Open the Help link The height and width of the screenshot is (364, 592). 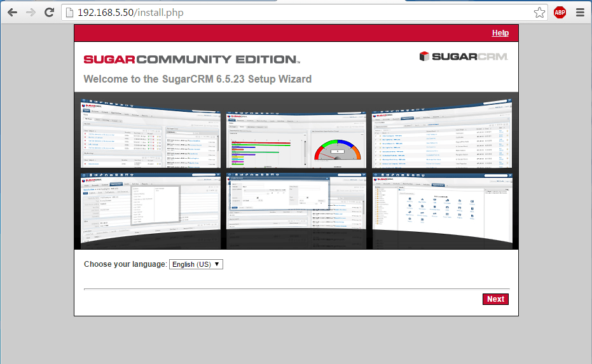[x=500, y=33]
